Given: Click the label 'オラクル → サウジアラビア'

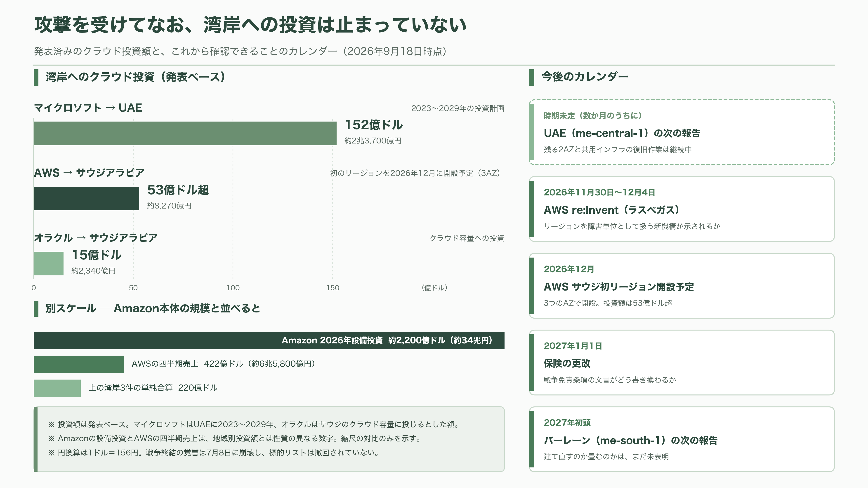Looking at the screenshot, I should (96, 238).
